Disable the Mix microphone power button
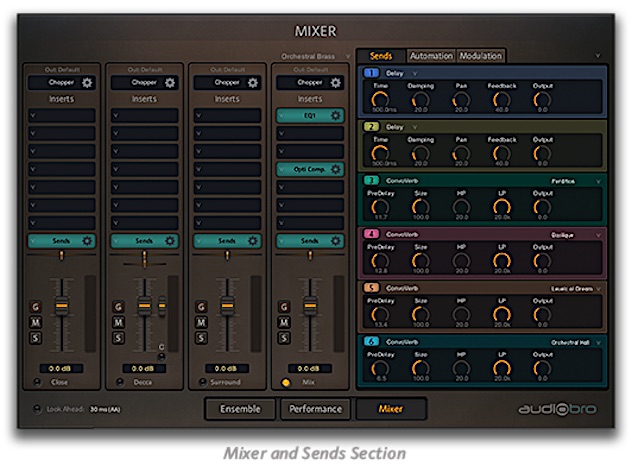This screenshot has width=632, height=472. click(x=285, y=382)
